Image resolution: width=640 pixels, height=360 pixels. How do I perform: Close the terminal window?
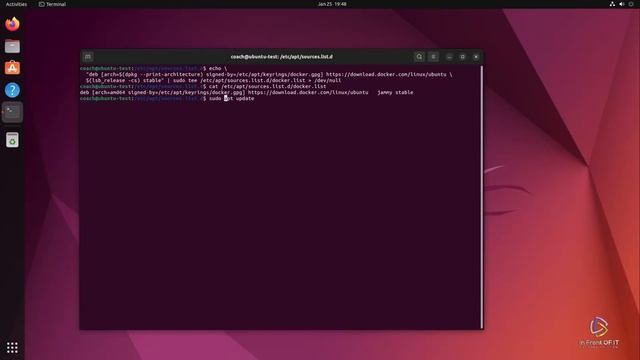point(476,57)
